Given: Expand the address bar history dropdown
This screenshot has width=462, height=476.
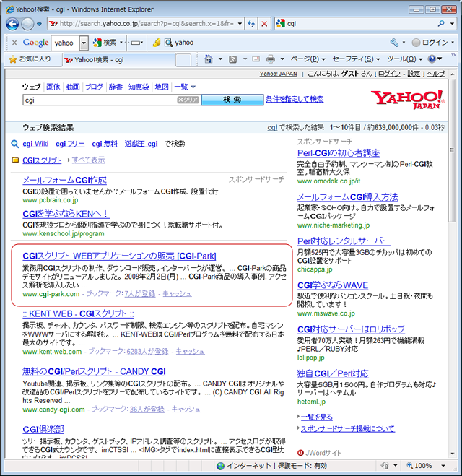Looking at the screenshot, I should tap(240, 24).
